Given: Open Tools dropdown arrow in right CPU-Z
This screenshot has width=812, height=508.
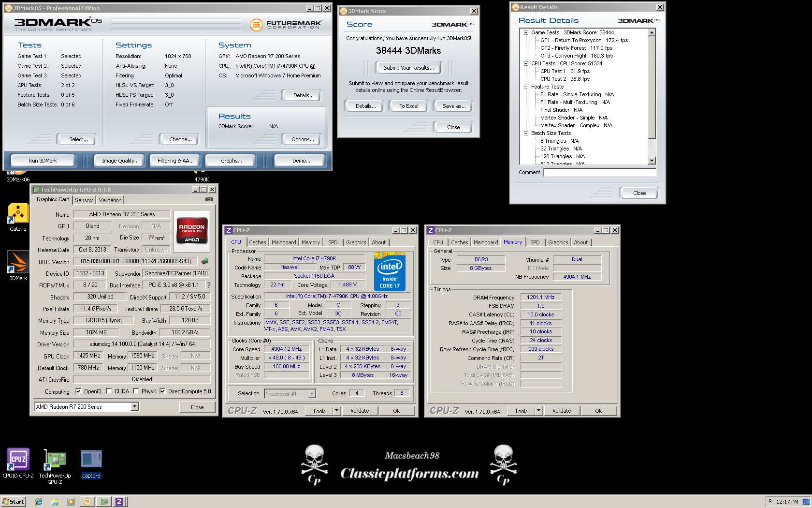Looking at the screenshot, I should coord(538,411).
